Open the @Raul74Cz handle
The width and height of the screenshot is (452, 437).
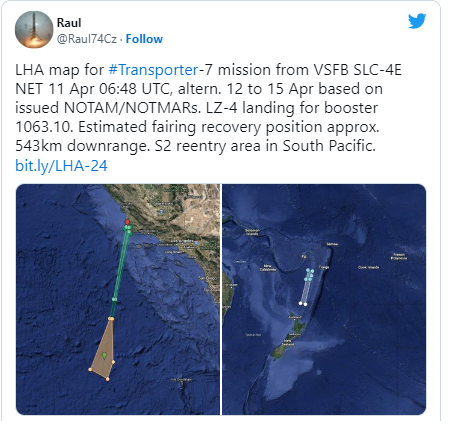87,39
